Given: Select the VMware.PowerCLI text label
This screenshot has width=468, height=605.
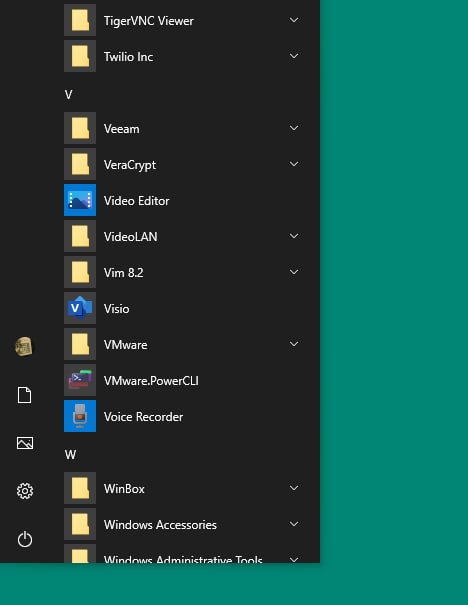Looking at the screenshot, I should (151, 381).
